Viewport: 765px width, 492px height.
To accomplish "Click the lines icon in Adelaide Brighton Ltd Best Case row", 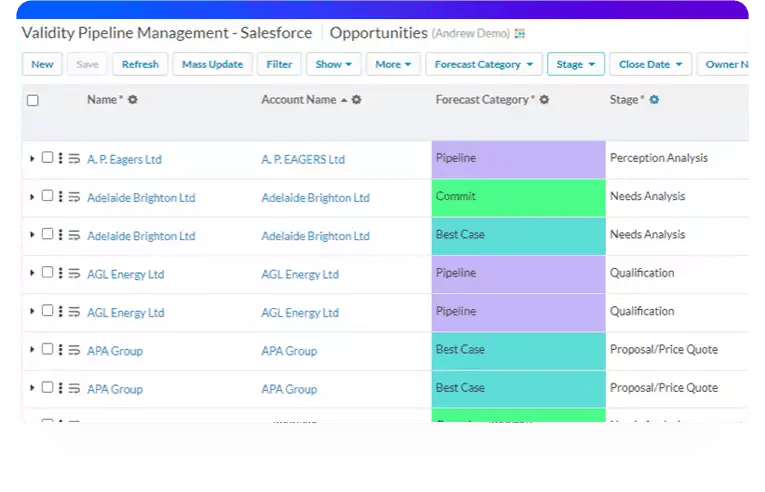I will [74, 235].
